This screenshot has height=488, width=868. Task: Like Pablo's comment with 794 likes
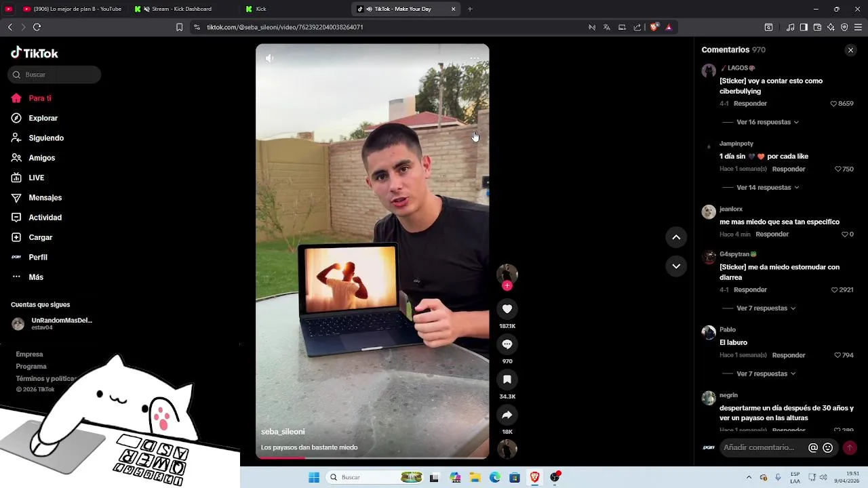838,355
